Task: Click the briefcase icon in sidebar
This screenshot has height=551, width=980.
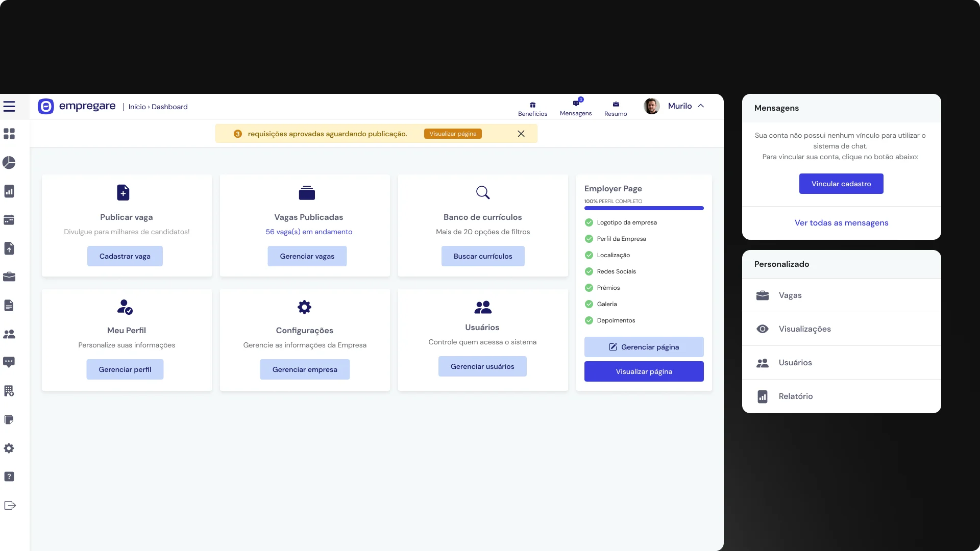Action: click(9, 277)
